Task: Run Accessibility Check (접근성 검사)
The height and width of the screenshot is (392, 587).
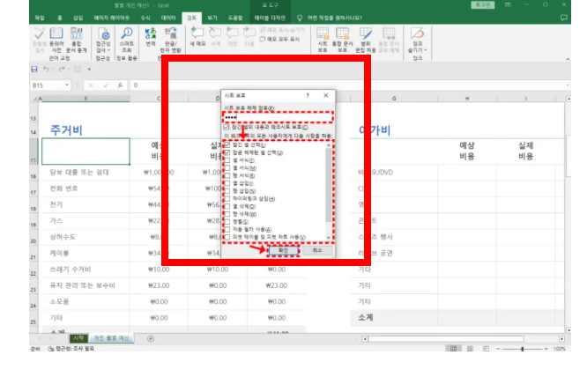Action: coord(103,41)
